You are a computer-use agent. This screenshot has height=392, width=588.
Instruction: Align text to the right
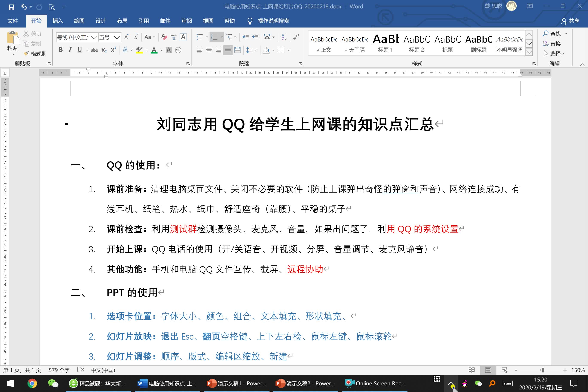pos(219,50)
